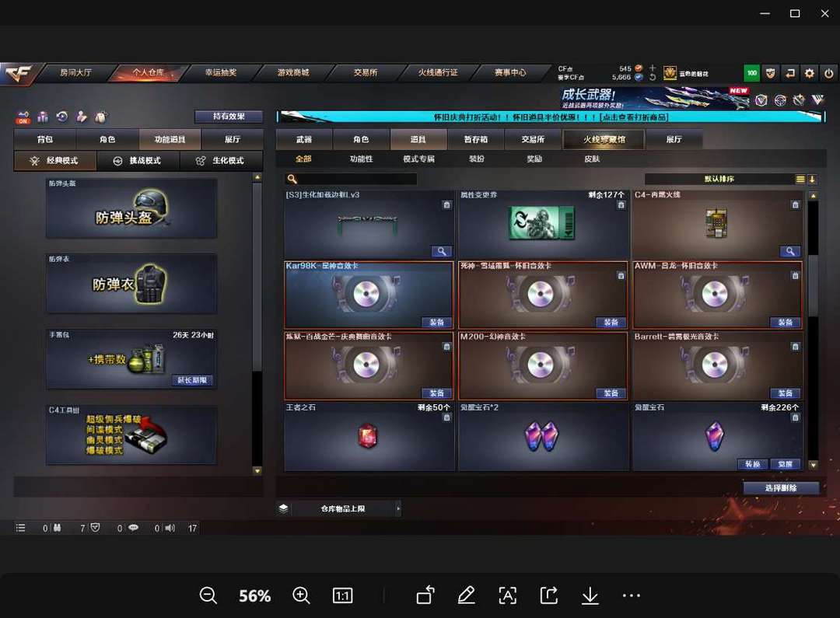The height and width of the screenshot is (618, 840).
Task: Click the 成长武器 promotional banner
Action: click(653, 99)
